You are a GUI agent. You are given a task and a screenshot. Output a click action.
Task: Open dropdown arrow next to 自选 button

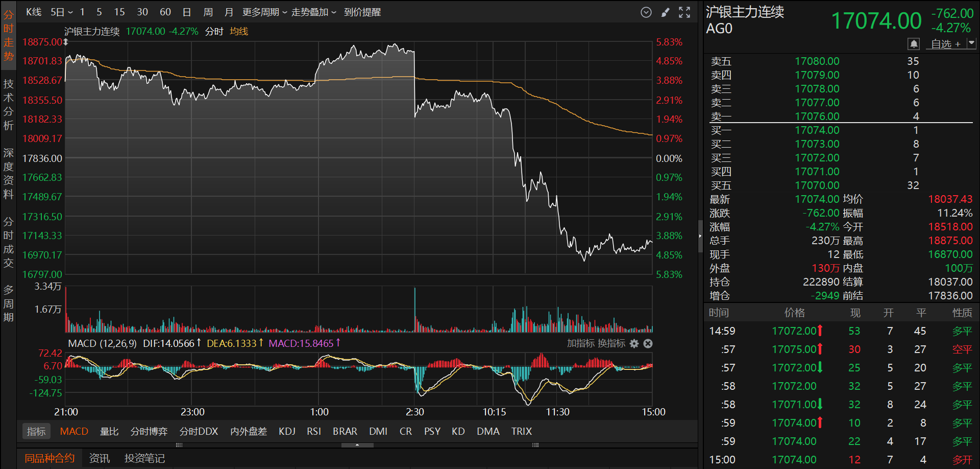tap(971, 44)
